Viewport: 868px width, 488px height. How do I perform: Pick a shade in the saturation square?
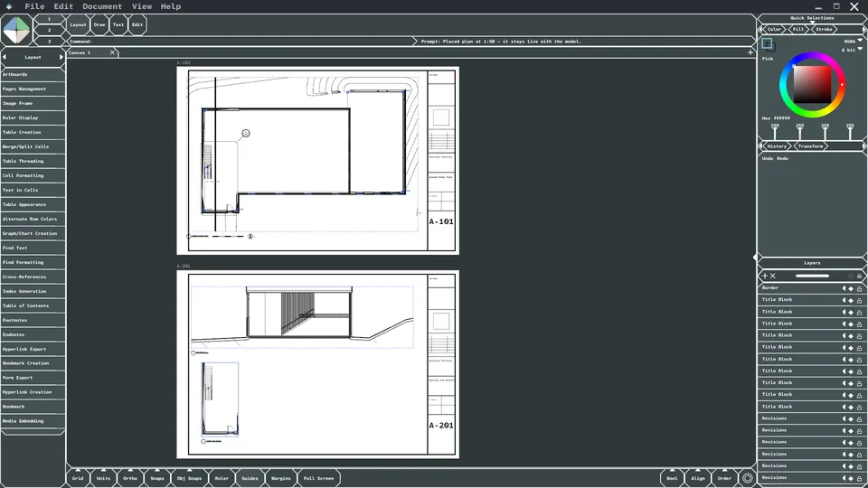click(x=812, y=85)
